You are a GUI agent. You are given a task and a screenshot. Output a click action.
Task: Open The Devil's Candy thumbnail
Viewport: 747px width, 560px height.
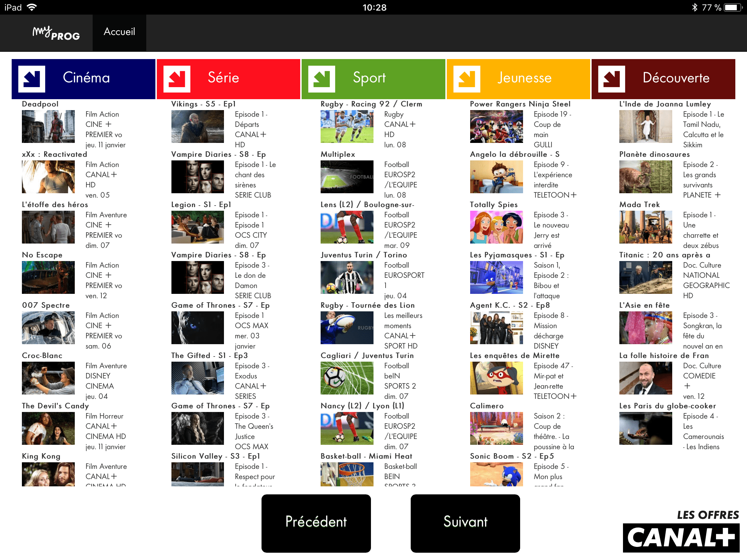point(48,428)
